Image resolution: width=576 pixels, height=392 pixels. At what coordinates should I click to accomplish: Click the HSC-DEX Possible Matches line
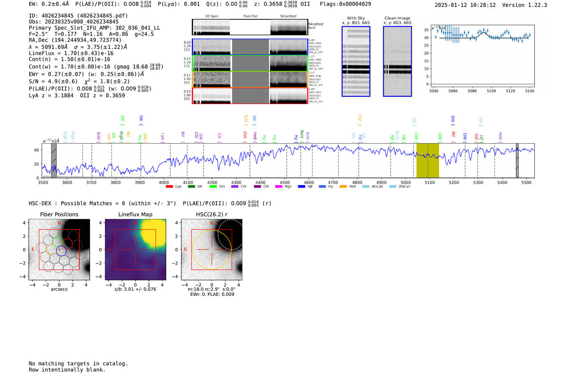pyautogui.click(x=150, y=203)
